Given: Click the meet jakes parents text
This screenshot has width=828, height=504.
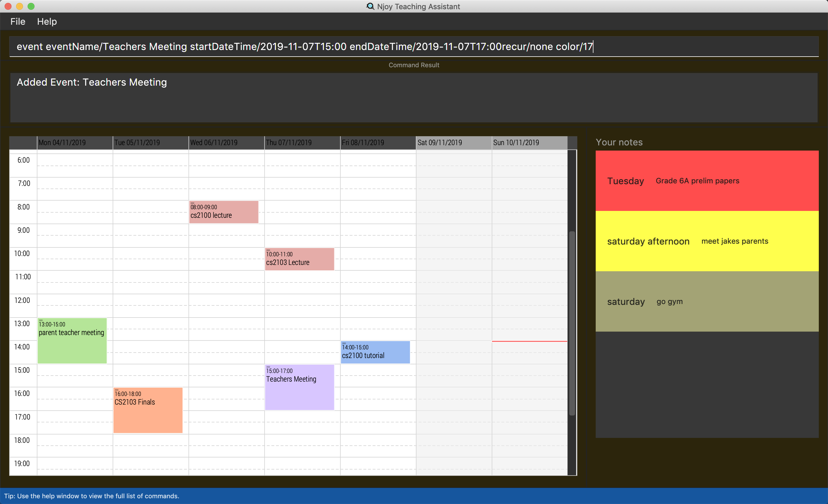Looking at the screenshot, I should tap(735, 241).
